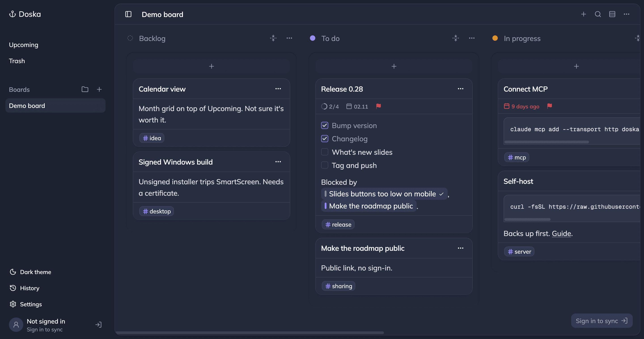Click the red flag on Connect MCP

pos(549,106)
